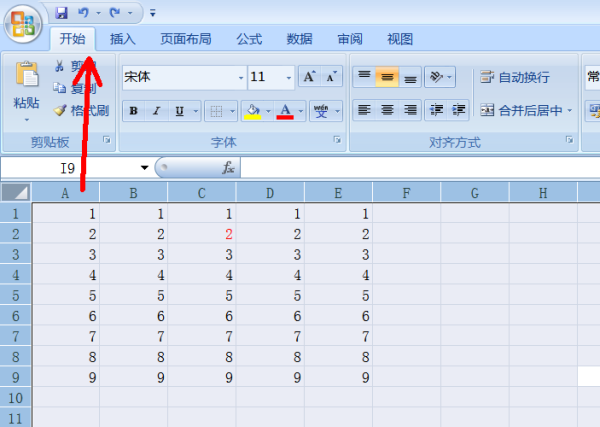Switch to the 插入 ribbon tab
Screen dimensions: 600x427
click(x=122, y=39)
